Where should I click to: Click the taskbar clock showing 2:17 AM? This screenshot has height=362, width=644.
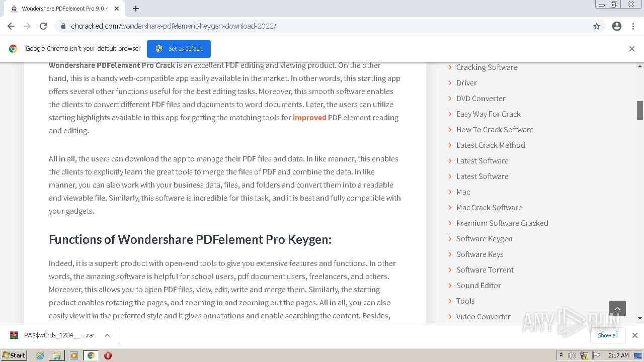point(618,355)
